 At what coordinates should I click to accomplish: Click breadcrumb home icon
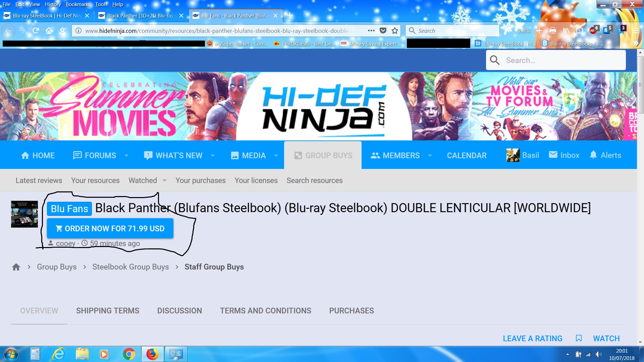16,267
